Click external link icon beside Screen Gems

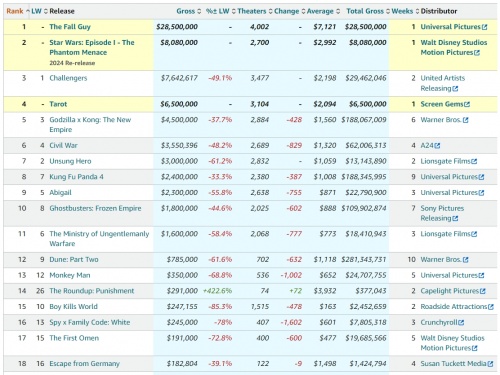click(467, 104)
